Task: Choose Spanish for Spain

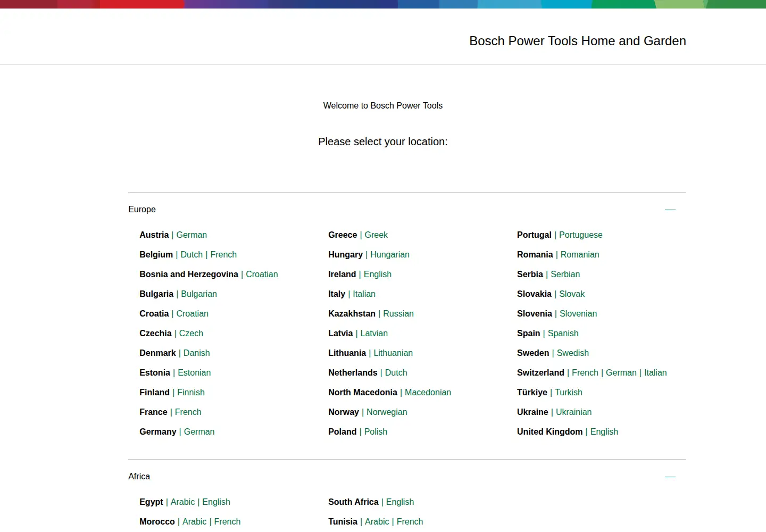Action: point(563,334)
